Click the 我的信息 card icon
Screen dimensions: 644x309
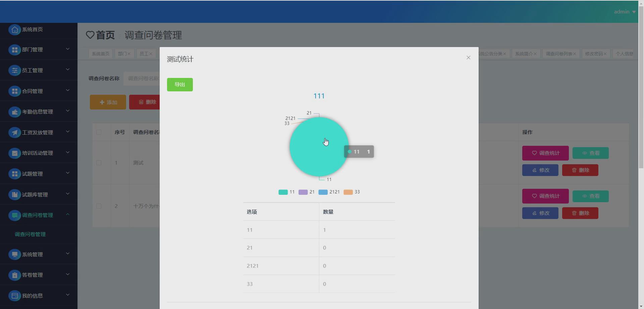[x=14, y=296]
